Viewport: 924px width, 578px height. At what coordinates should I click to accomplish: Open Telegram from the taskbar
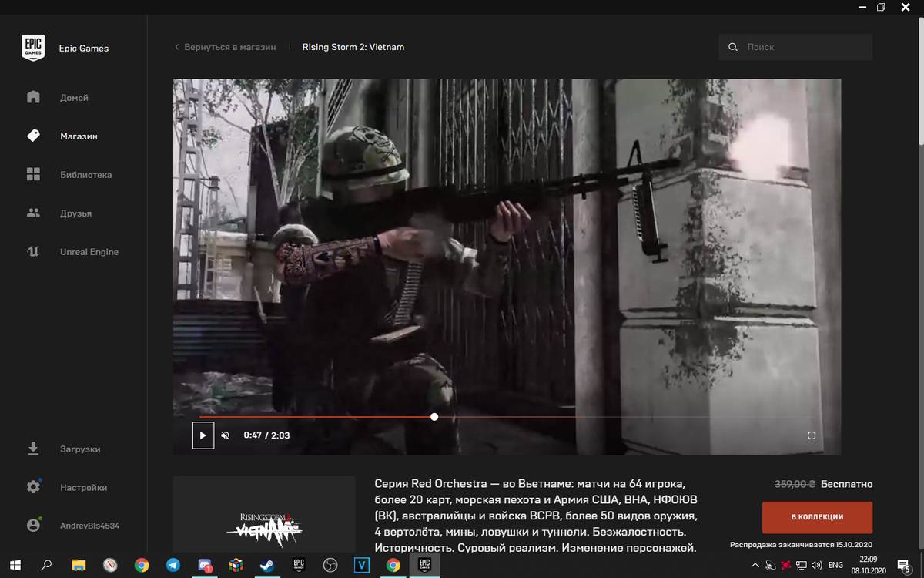(x=172, y=565)
